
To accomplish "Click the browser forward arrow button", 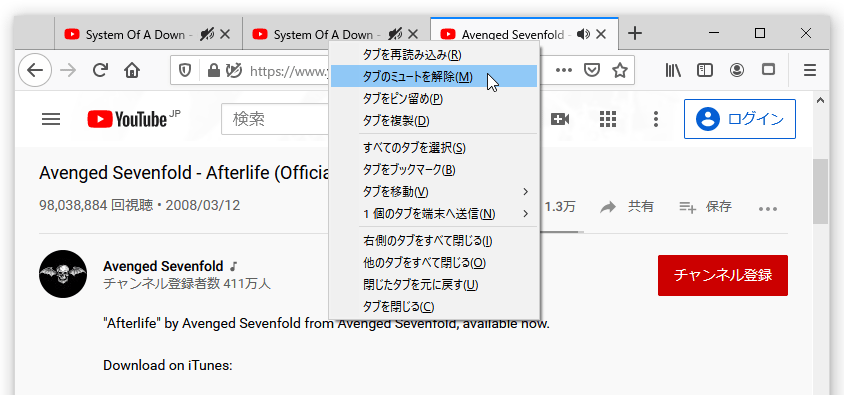I will pos(68,70).
